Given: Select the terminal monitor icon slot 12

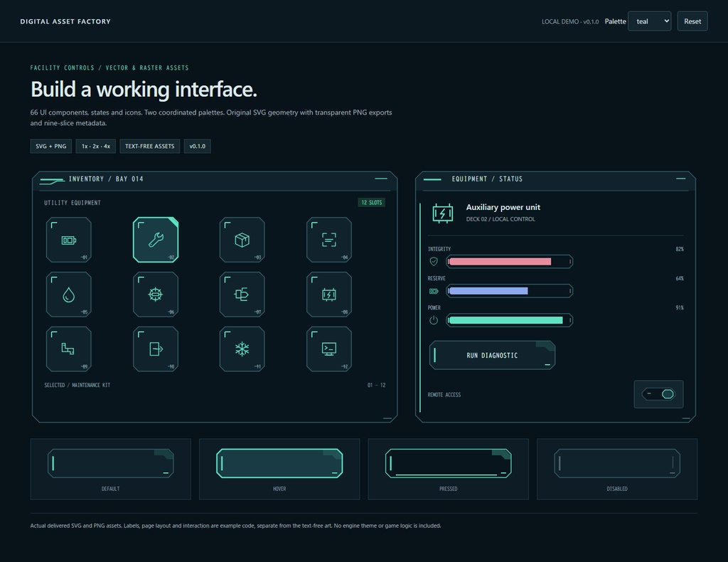Looking at the screenshot, I should click(x=328, y=349).
